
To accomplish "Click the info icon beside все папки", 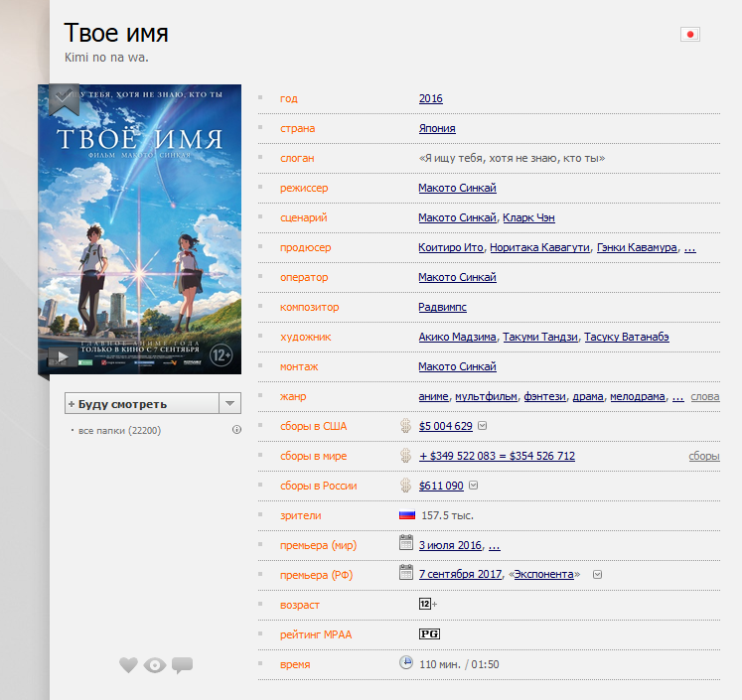I will [x=236, y=430].
